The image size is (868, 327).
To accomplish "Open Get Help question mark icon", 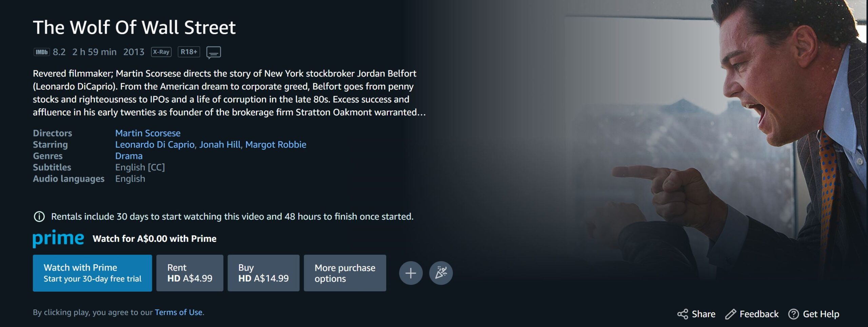I will point(794,314).
